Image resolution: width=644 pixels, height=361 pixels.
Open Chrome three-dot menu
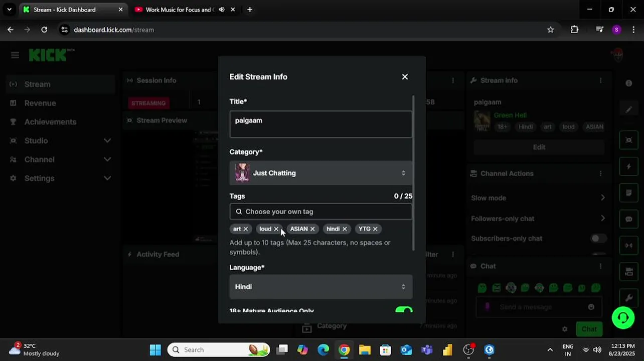(633, 30)
